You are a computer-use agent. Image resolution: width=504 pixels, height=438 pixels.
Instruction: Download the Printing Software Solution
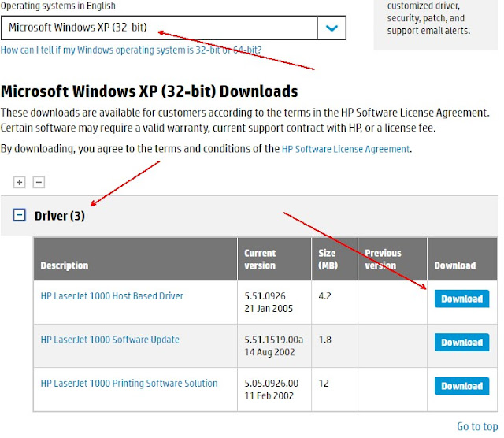(x=462, y=386)
